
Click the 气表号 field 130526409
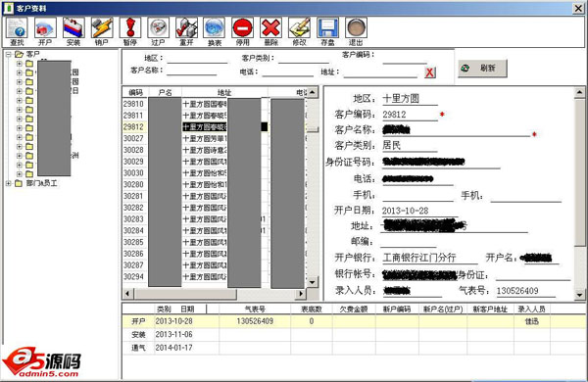click(x=525, y=291)
